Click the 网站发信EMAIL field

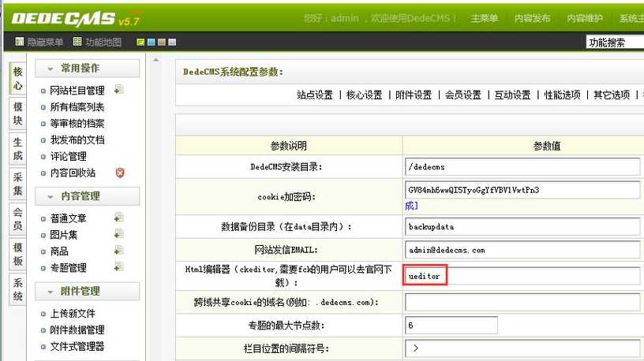[522, 250]
